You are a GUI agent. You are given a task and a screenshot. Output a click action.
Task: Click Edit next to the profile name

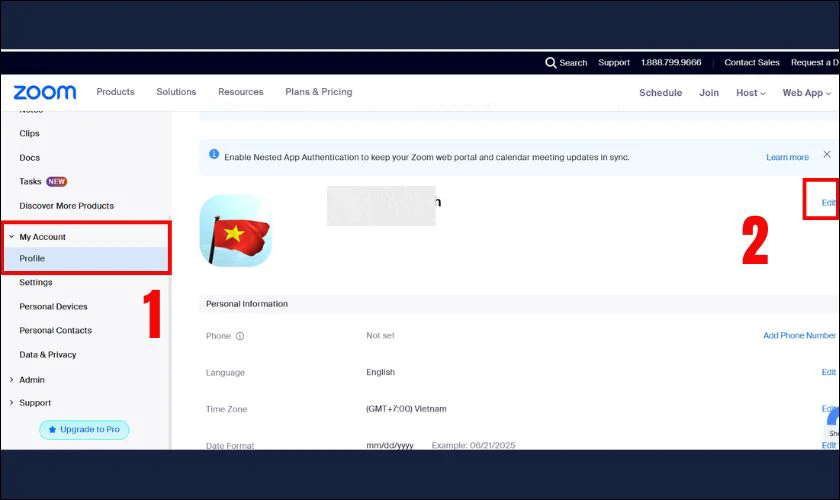click(x=829, y=203)
